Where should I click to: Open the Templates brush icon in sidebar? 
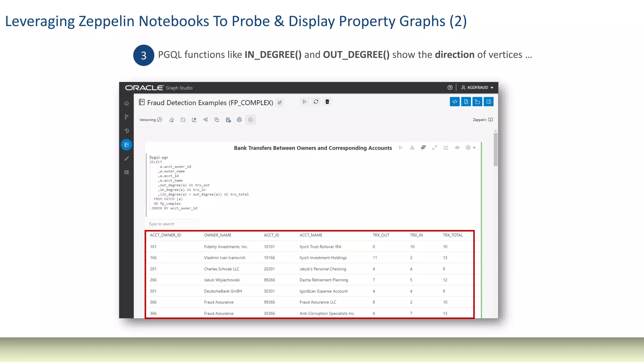point(126,158)
